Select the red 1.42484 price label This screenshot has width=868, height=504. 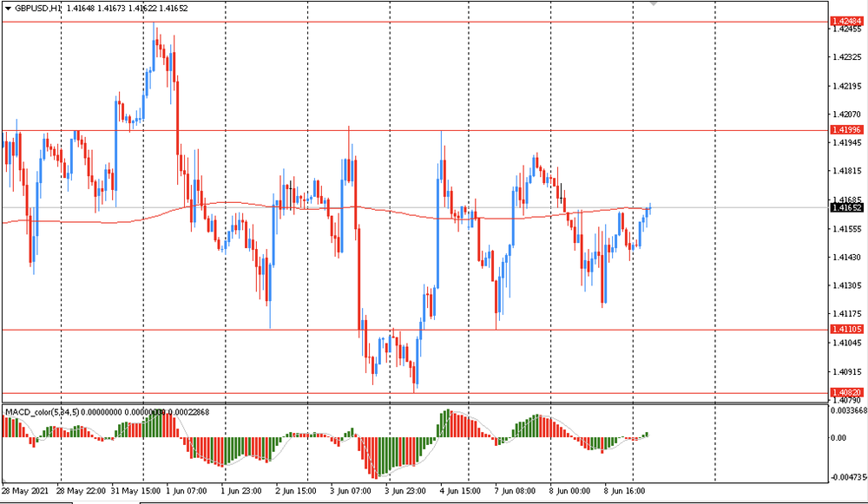click(x=845, y=20)
